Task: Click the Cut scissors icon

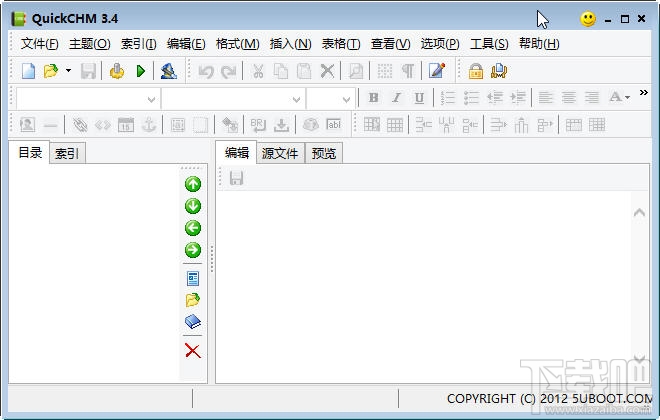Action: 258,71
